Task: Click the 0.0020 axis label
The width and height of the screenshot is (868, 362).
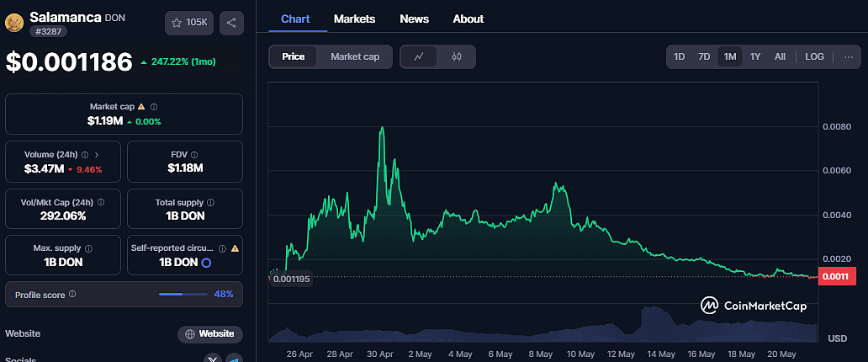Action: pos(836,258)
